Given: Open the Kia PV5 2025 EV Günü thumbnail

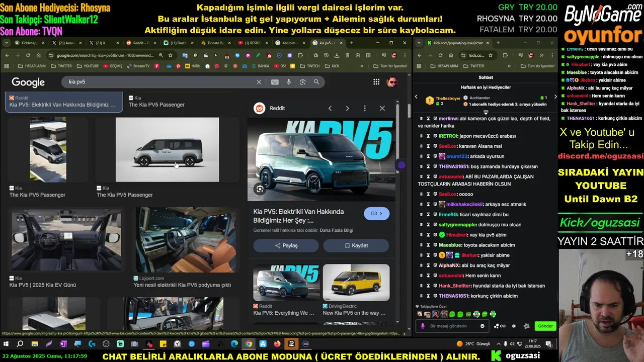Looking at the screenshot, I should [66, 240].
